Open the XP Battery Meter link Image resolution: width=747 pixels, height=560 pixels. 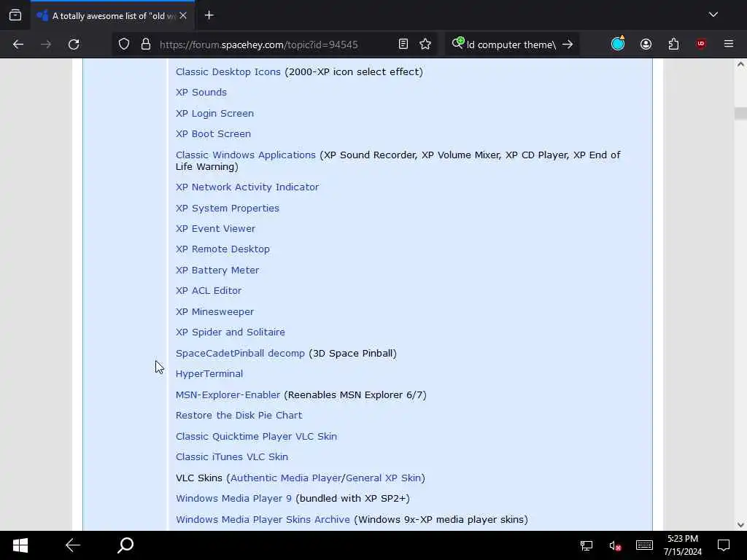(217, 270)
